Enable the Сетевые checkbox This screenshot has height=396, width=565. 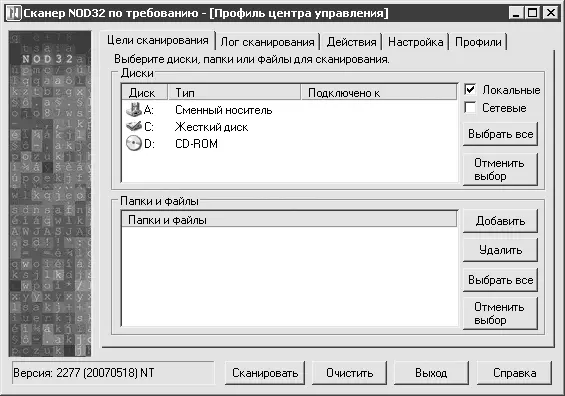(x=470, y=107)
